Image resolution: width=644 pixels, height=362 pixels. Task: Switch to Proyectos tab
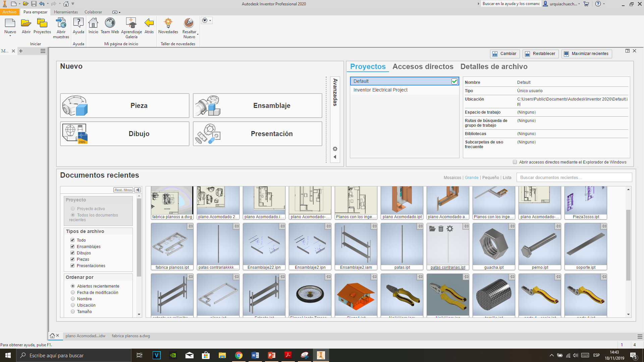[x=368, y=67]
